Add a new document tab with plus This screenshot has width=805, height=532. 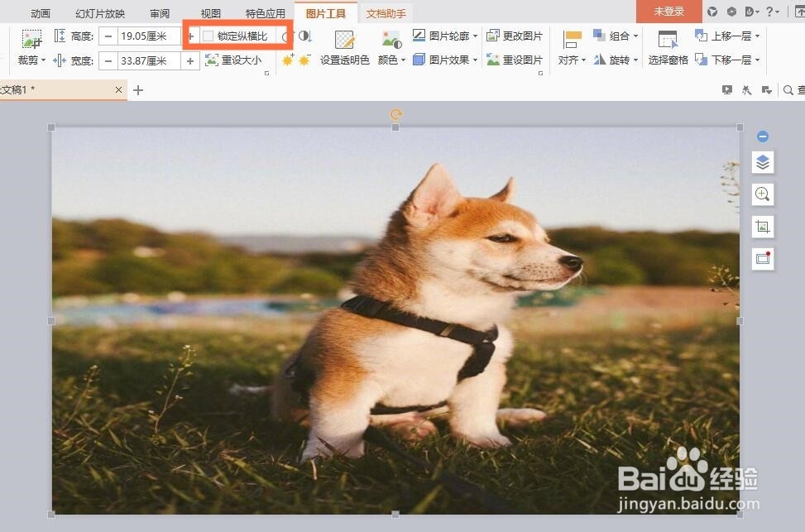pos(138,90)
